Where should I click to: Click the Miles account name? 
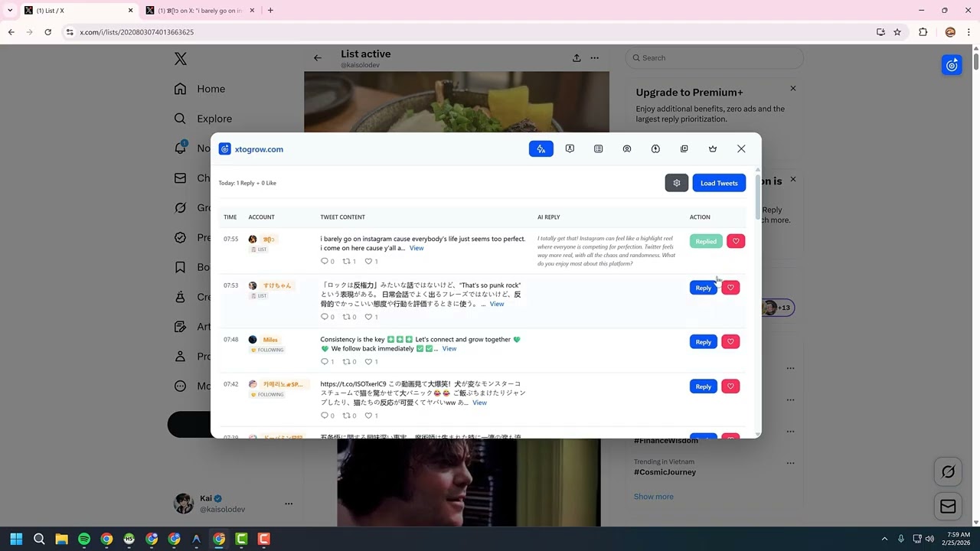click(270, 340)
